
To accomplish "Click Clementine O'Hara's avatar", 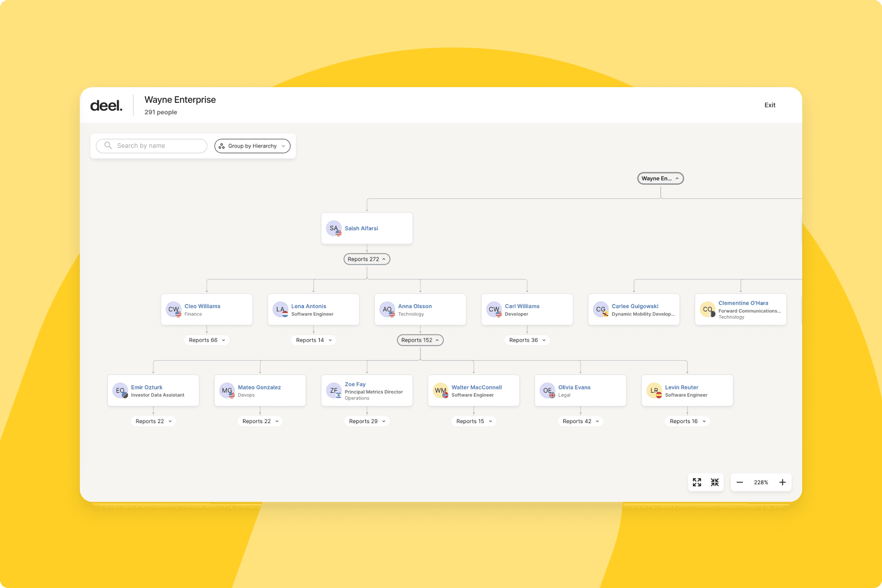I will [x=707, y=310].
